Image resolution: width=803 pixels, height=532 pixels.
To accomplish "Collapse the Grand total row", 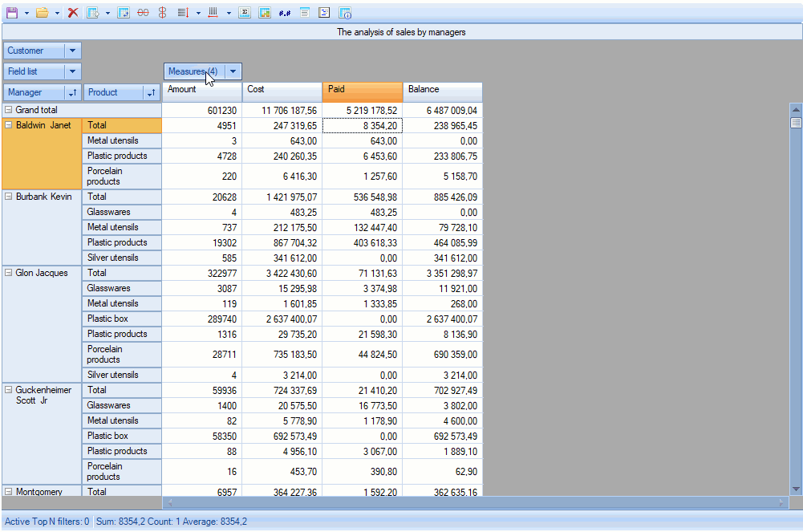I will (9, 110).
